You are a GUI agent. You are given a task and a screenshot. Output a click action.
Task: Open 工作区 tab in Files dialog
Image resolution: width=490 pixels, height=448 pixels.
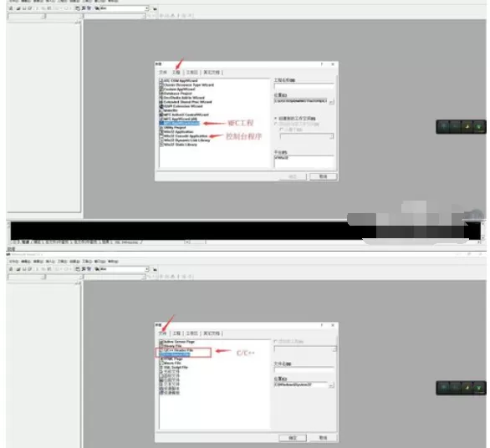[192, 333]
